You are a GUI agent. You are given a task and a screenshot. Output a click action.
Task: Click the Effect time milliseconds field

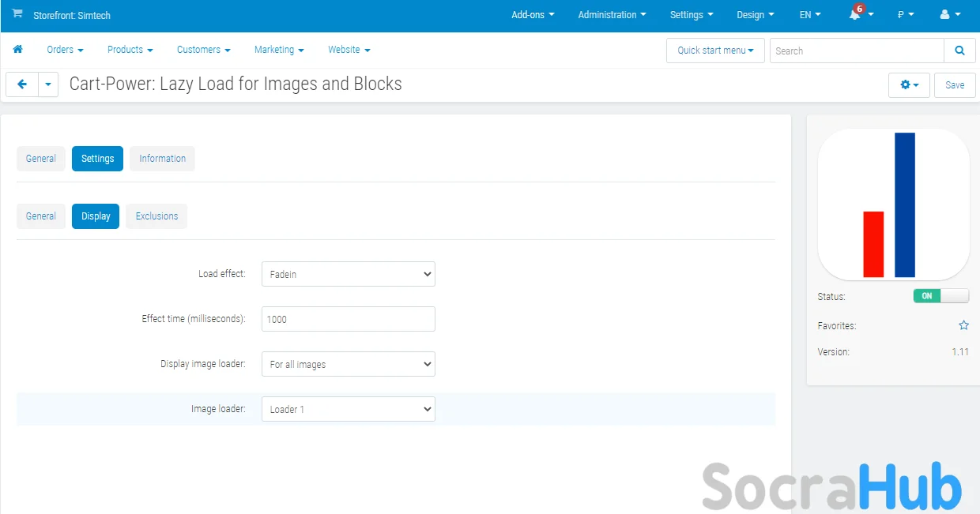click(x=348, y=319)
